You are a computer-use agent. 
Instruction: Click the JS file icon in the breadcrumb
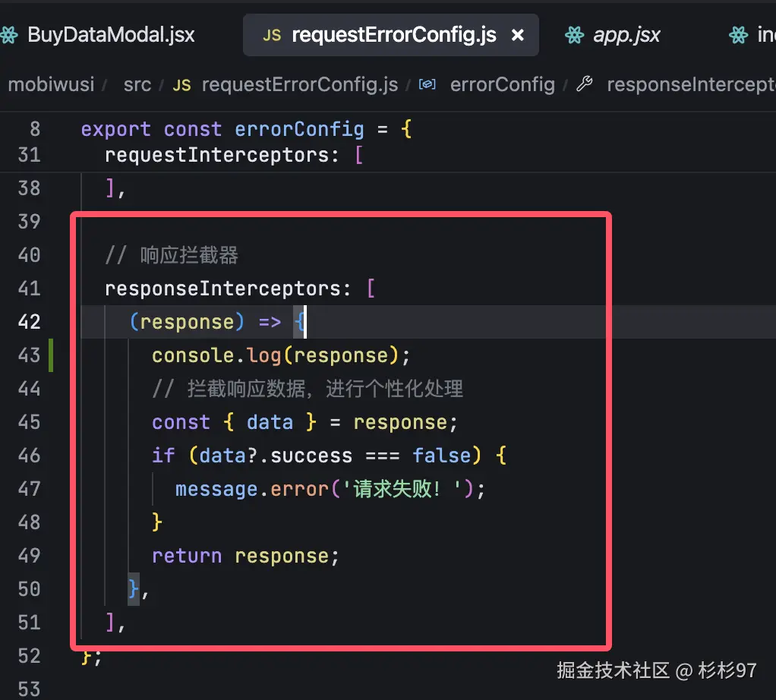181,85
